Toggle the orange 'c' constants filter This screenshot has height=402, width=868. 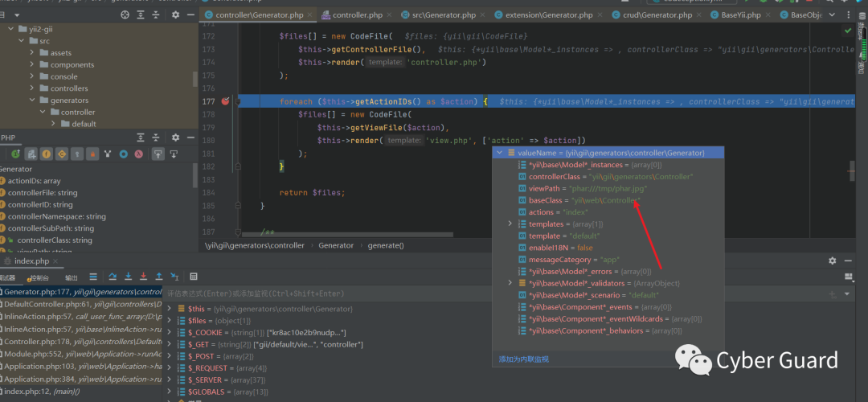(62, 154)
